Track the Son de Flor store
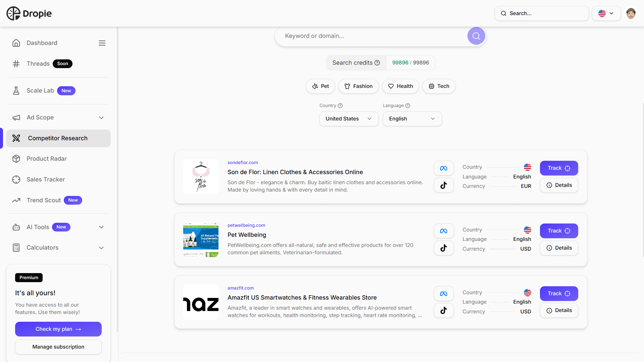Screen dimensions: 644x362 (x=559, y=168)
